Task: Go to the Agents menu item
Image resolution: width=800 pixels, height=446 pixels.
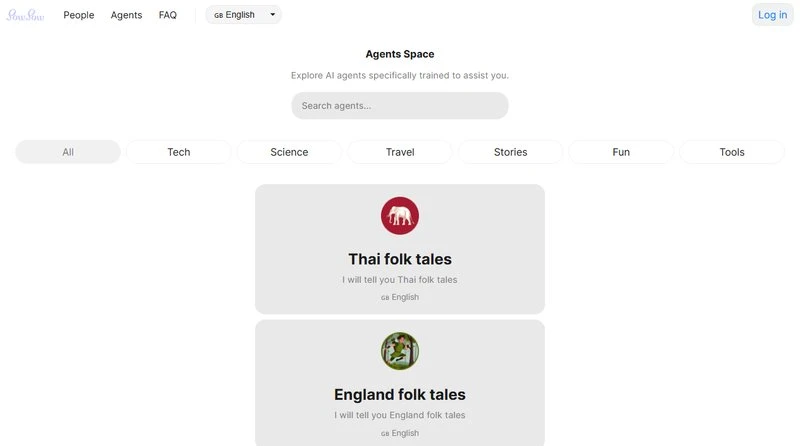Action: (x=126, y=15)
